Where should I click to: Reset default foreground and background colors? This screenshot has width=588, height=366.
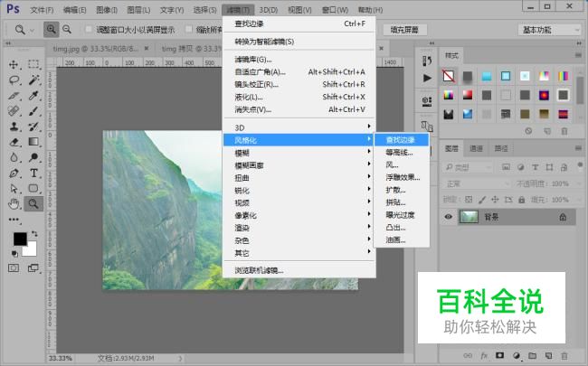coord(14,254)
